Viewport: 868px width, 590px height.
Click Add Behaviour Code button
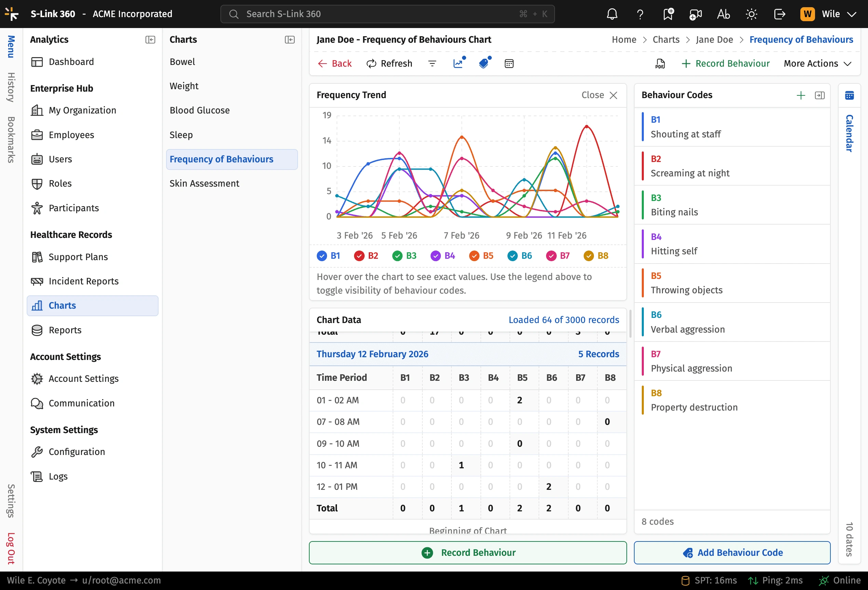732,552
